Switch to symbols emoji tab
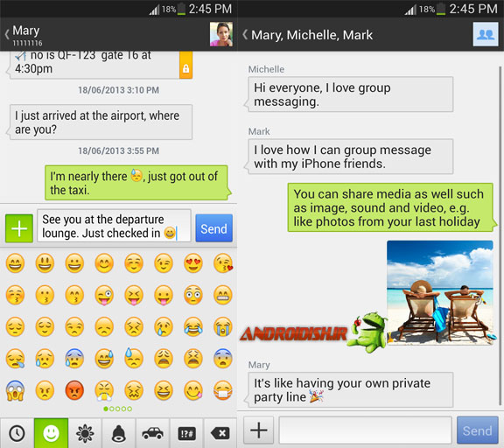Screen dimensions: 504x448 [186, 433]
